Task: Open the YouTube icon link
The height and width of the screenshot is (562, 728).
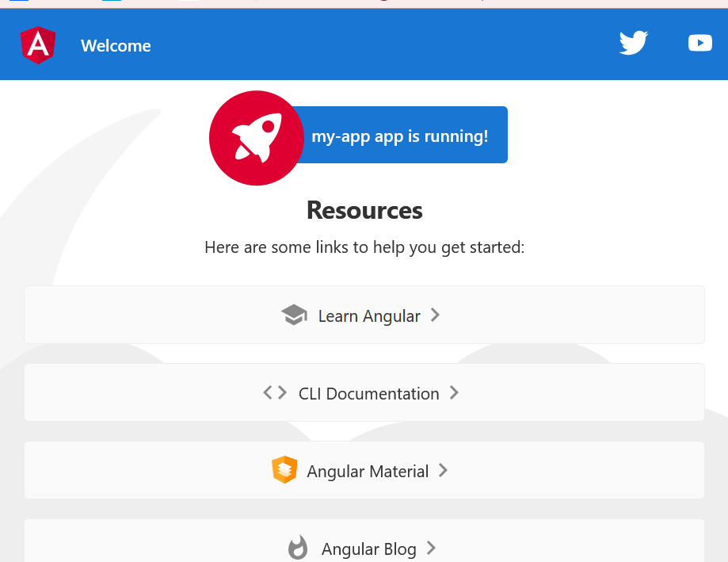Action: tap(699, 43)
